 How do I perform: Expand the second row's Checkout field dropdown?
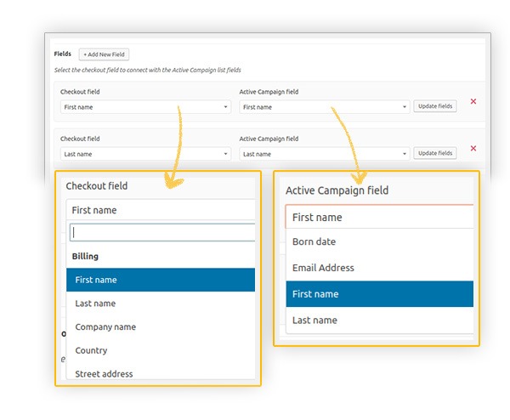(145, 154)
